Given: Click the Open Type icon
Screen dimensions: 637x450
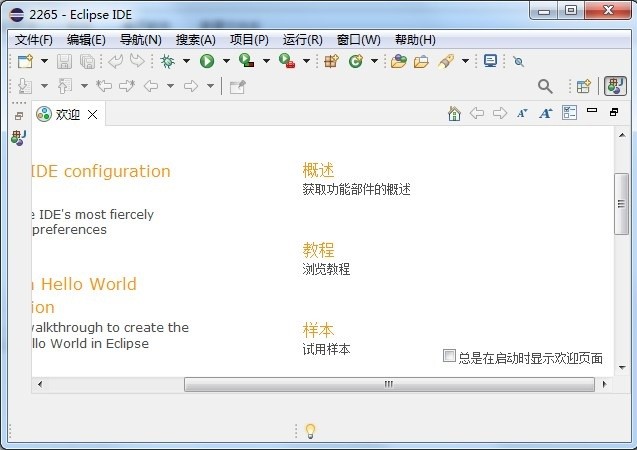Looking at the screenshot, I should click(x=399, y=61).
